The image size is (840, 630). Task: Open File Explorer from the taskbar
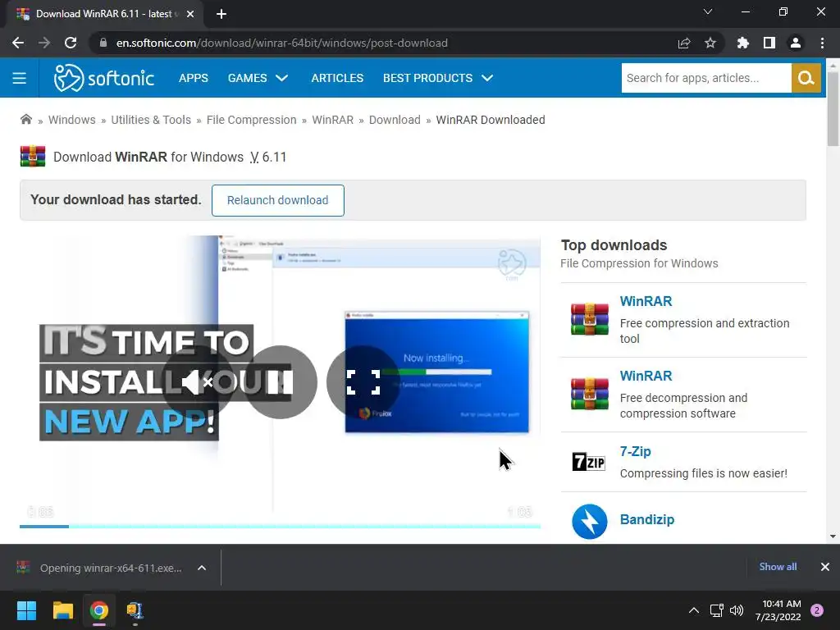[62, 610]
